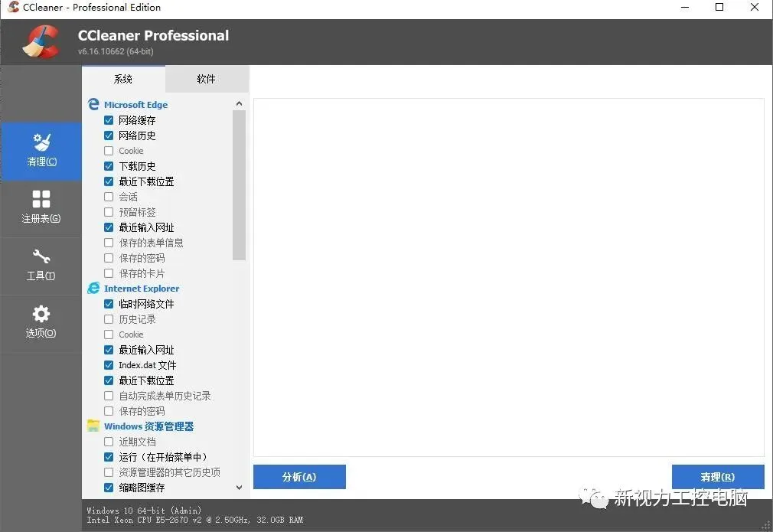Open the 注册表(G) registry section
This screenshot has height=532, width=773.
pos(41,208)
